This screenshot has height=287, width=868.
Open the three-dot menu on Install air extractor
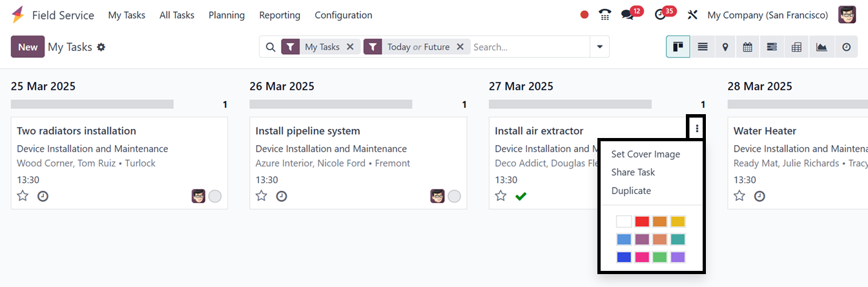(697, 129)
